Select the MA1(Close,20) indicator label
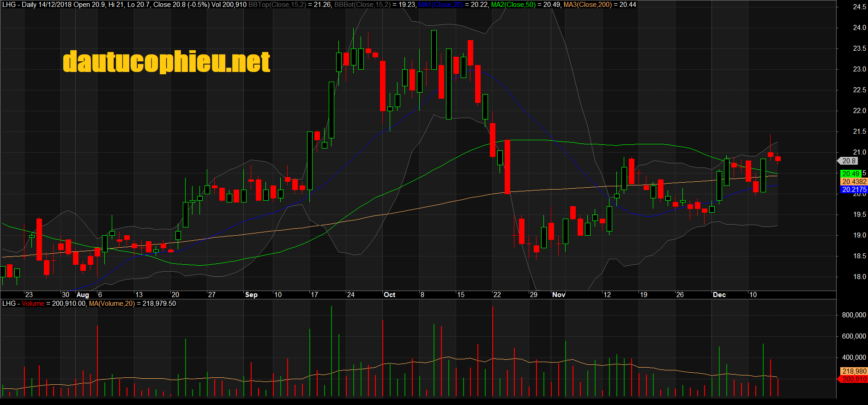 [x=440, y=5]
